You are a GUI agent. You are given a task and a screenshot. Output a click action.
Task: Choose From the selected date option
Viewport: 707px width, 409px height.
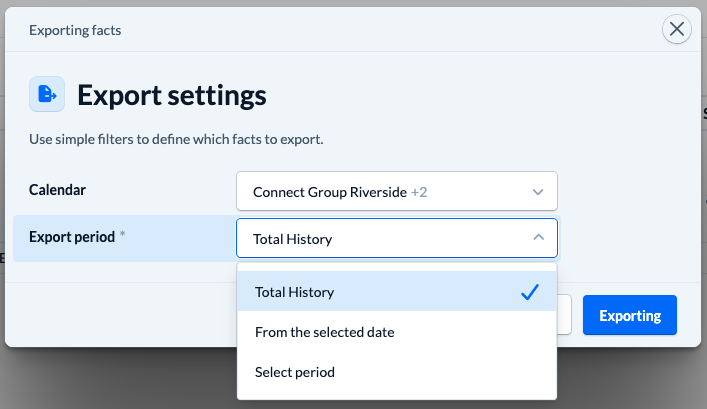[397, 332]
